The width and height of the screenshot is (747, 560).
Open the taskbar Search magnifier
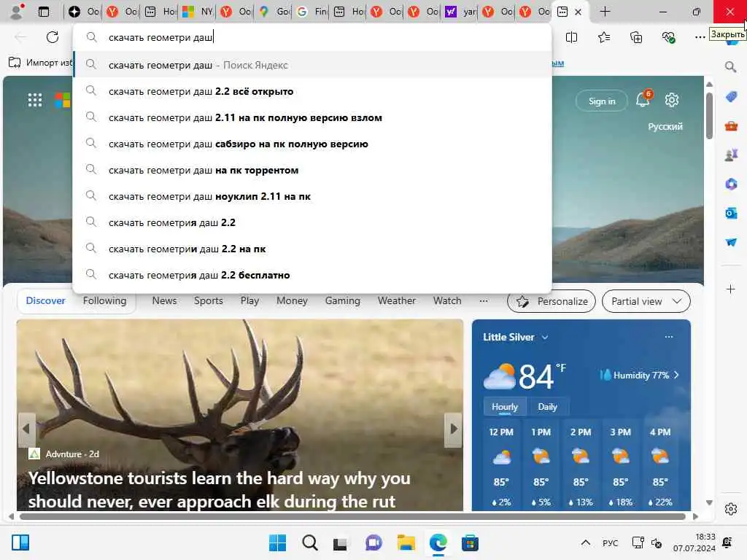tap(309, 542)
